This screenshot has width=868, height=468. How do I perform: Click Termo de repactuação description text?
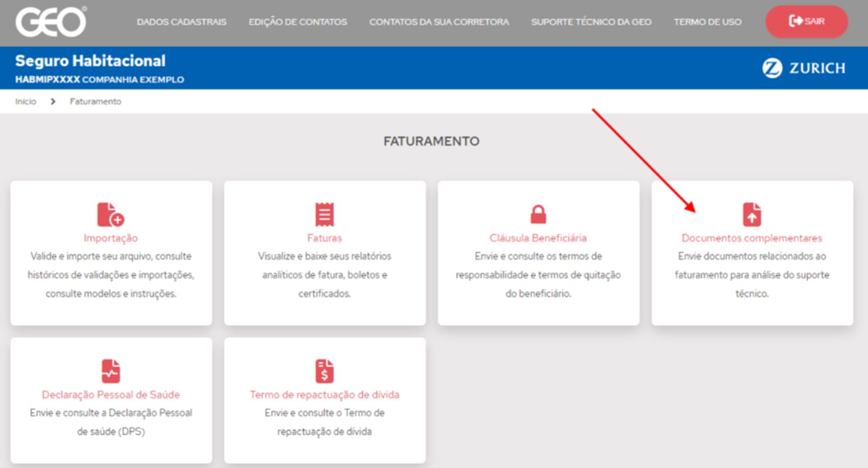tap(325, 423)
